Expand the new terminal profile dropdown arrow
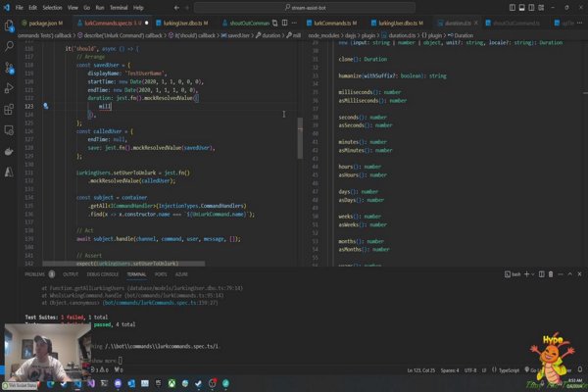 pyautogui.click(x=532, y=274)
